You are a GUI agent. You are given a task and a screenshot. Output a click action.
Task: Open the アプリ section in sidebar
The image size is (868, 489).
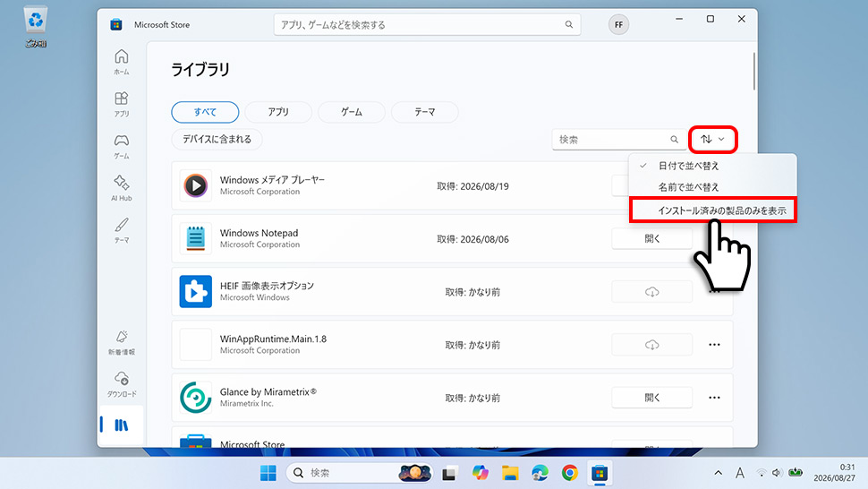[x=121, y=104]
